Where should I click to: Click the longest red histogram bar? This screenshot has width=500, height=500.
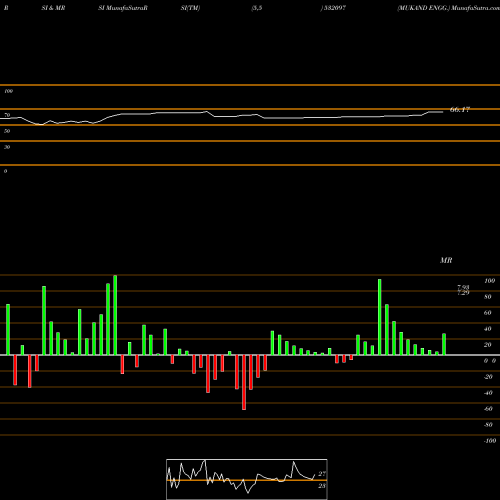(x=244, y=382)
